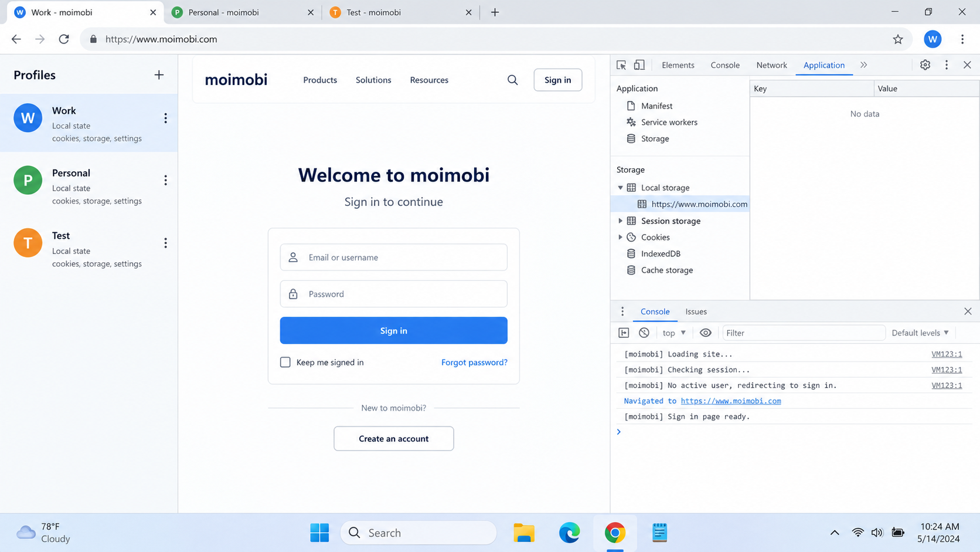Click Create an account button

tap(393, 438)
